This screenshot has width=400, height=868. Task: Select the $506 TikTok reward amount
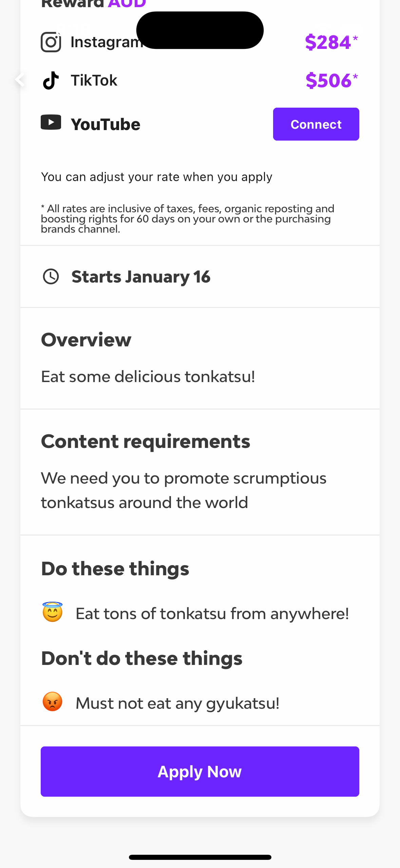point(331,80)
